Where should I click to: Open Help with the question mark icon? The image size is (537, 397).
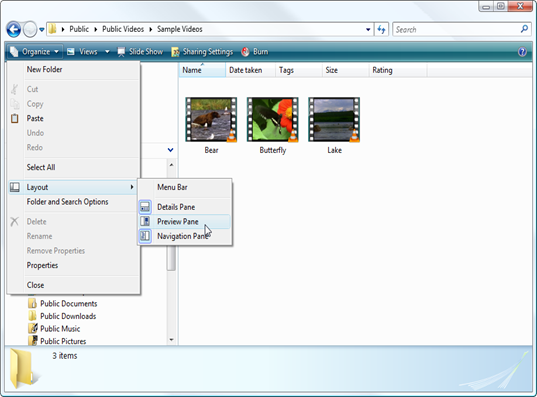[x=522, y=52]
